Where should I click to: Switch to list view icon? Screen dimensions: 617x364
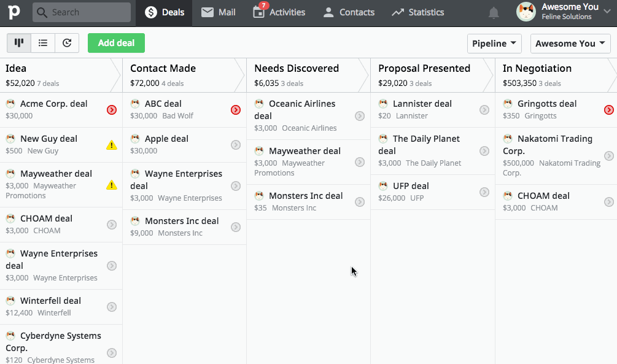43,43
